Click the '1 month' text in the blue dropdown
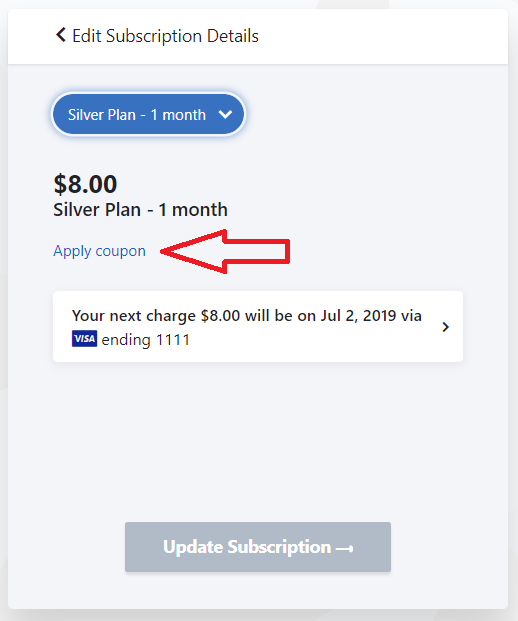 point(178,115)
